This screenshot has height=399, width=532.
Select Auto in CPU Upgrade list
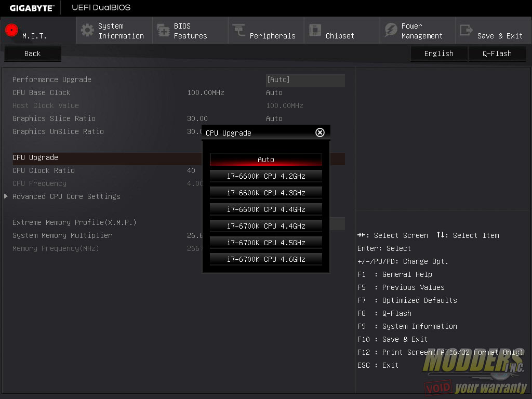[x=265, y=159]
